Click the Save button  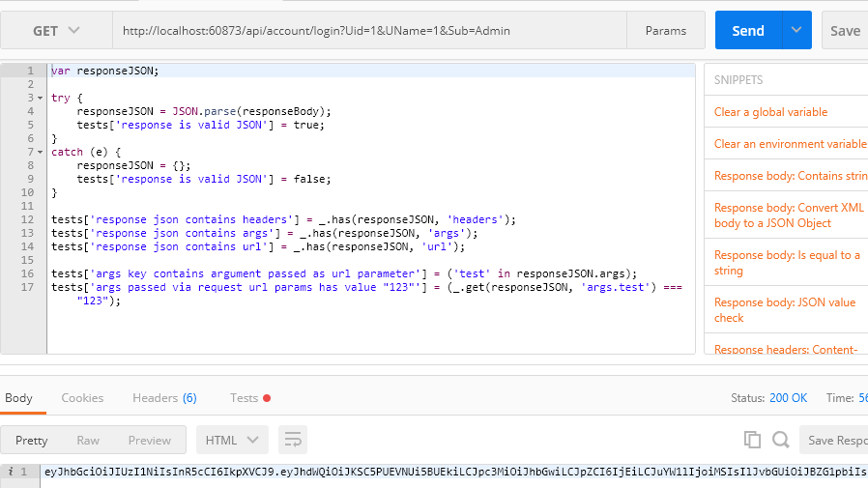[845, 30]
